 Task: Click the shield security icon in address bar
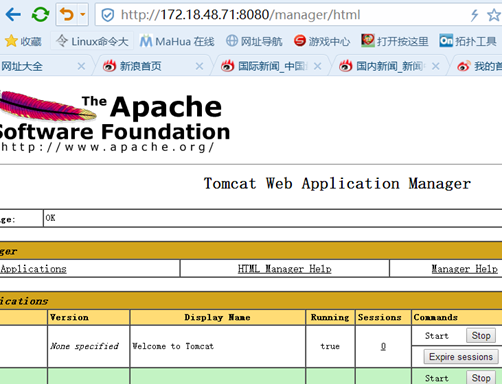tap(108, 15)
